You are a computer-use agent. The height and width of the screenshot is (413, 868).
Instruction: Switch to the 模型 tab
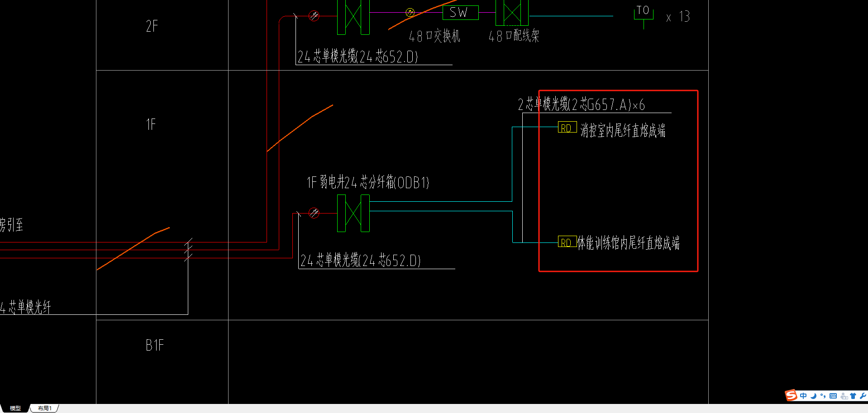pos(15,408)
